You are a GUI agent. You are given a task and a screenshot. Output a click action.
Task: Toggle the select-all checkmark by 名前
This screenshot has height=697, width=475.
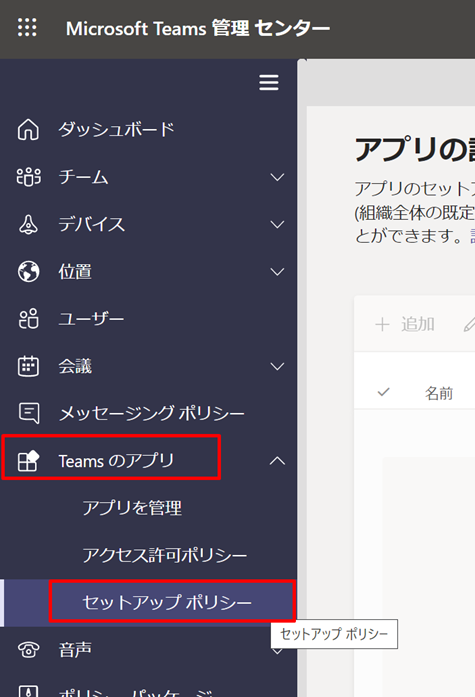coord(383,392)
